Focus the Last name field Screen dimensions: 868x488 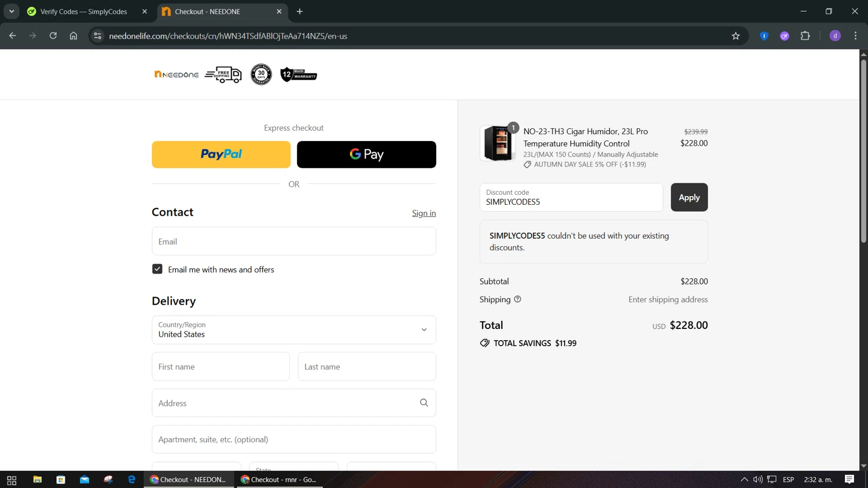click(x=367, y=367)
